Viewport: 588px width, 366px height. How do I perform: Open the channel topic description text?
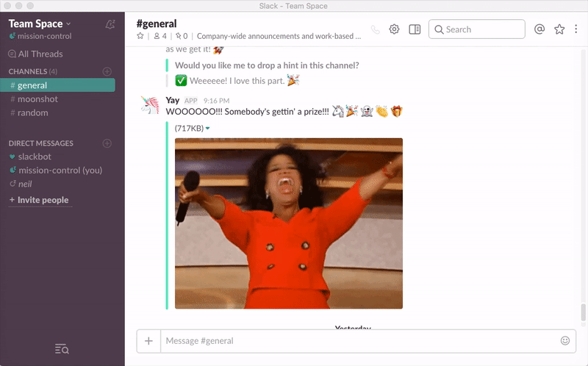pos(279,36)
